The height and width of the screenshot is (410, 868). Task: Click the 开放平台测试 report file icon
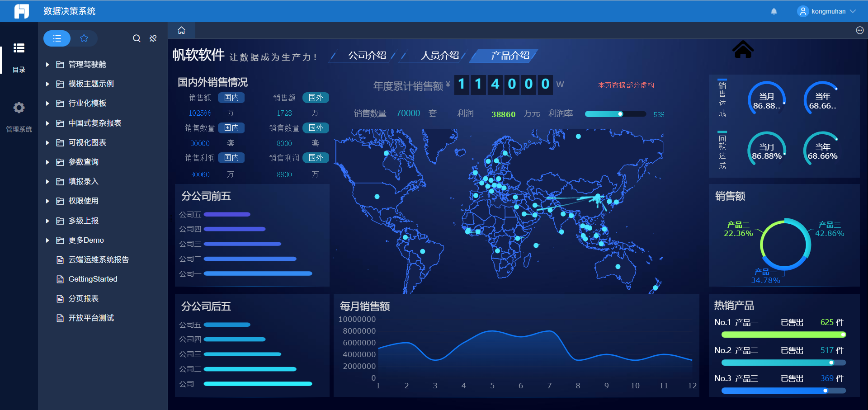60,318
